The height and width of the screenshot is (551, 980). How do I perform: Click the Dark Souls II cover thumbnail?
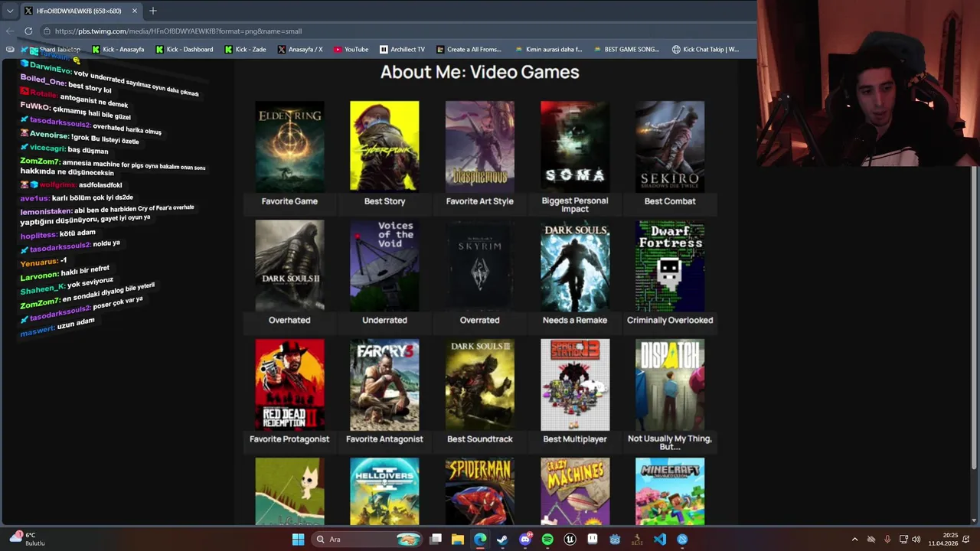point(289,265)
